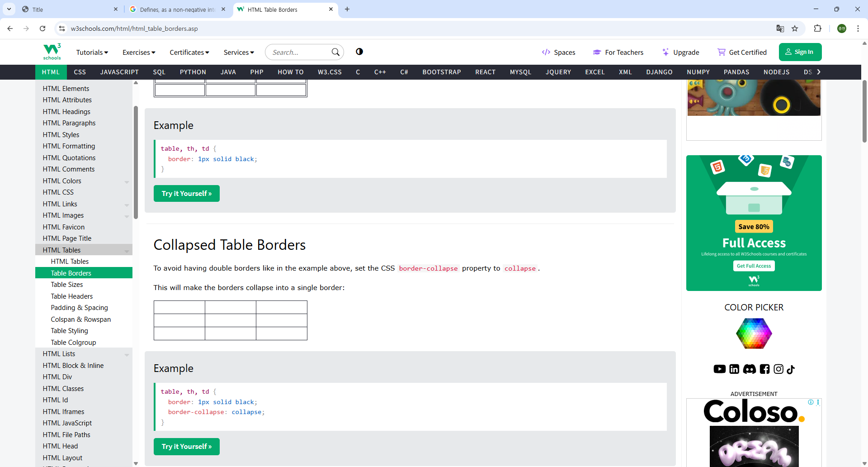The width and height of the screenshot is (868, 467).
Task: Click the browser address bar
Action: click(x=420, y=29)
